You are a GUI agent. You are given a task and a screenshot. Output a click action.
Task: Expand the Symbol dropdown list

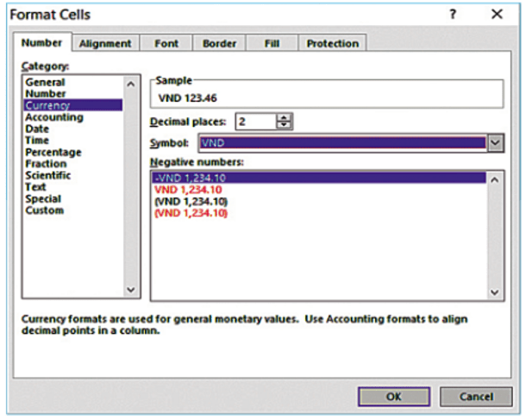pos(495,143)
